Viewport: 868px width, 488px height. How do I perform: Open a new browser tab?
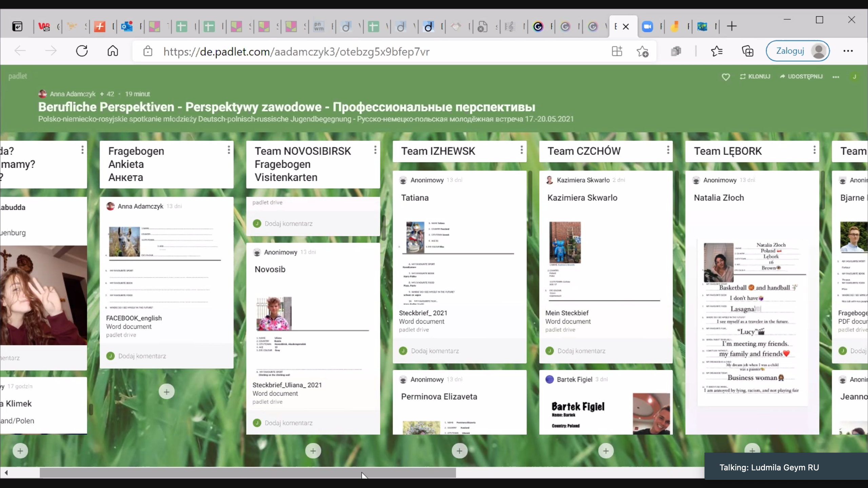coord(732,26)
